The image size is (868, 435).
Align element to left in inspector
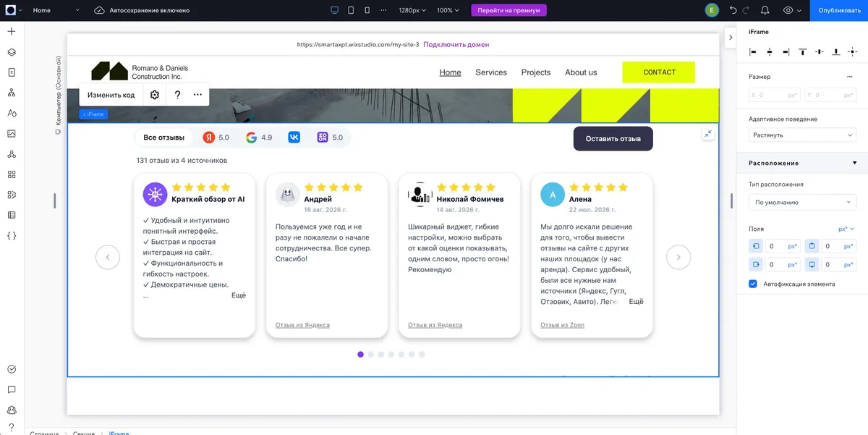coord(753,51)
